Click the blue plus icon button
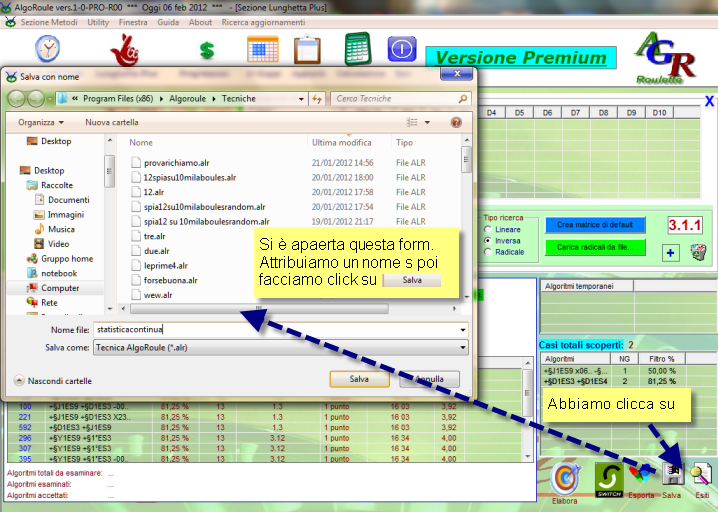The height and width of the screenshot is (512, 718). coord(670,253)
